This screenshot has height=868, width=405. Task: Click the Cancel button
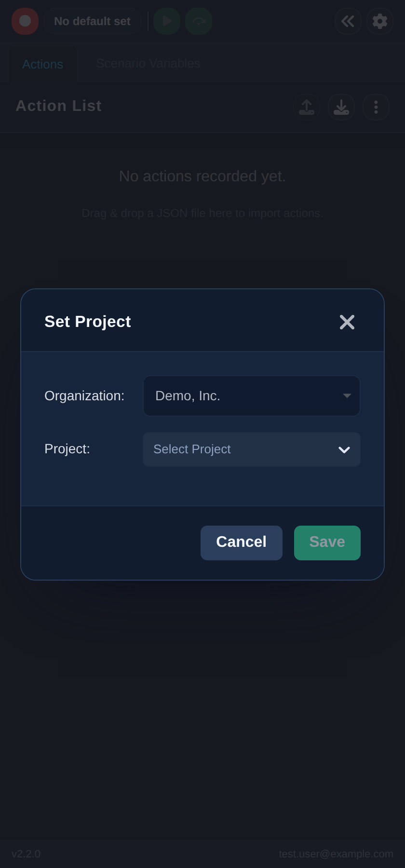click(242, 543)
